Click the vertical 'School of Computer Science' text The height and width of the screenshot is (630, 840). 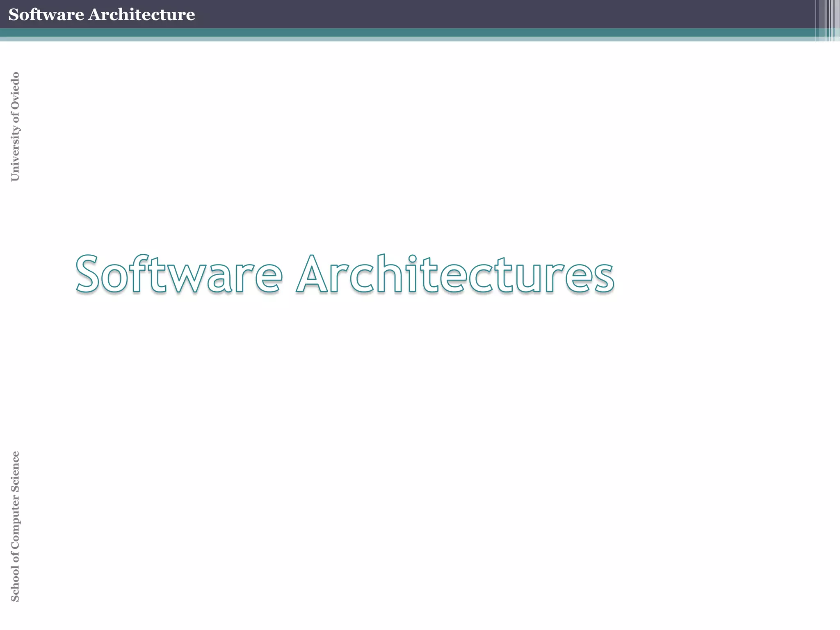[15, 526]
